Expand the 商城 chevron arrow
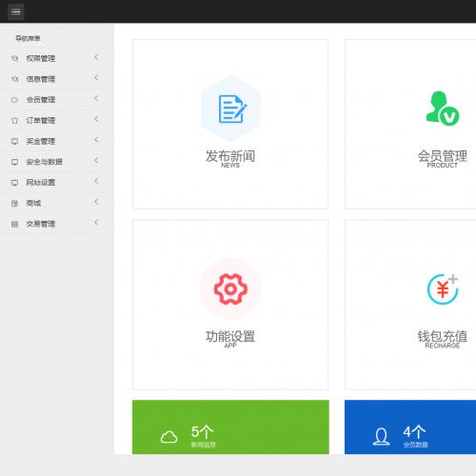The width and height of the screenshot is (476, 476). [x=96, y=202]
